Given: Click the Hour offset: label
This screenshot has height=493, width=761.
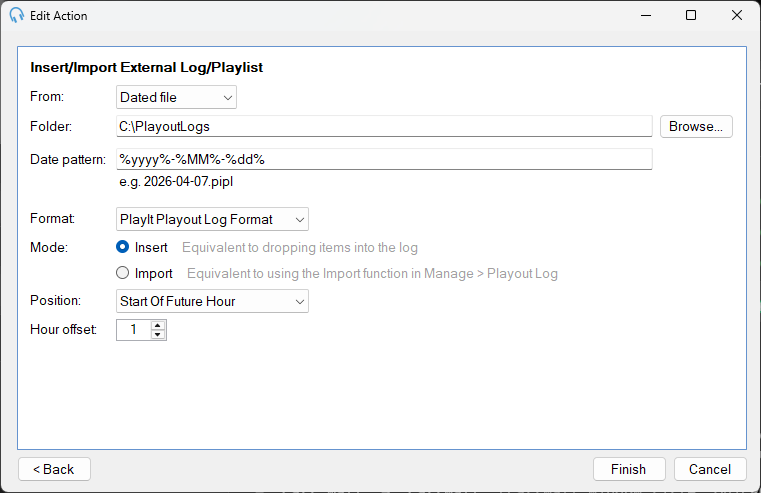Looking at the screenshot, I should tap(64, 329).
